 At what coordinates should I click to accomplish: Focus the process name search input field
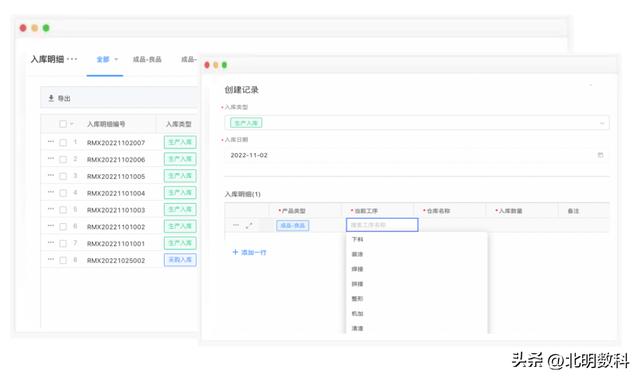(x=382, y=225)
